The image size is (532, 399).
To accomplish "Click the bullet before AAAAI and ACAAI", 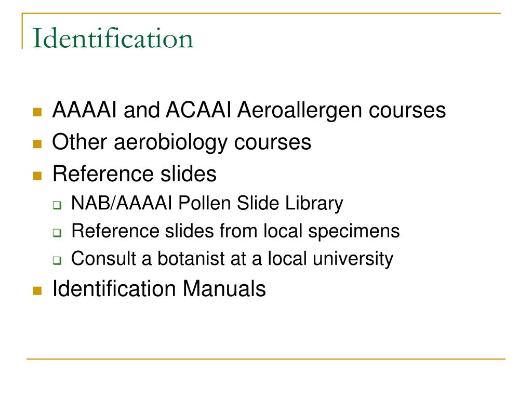I will [x=37, y=112].
